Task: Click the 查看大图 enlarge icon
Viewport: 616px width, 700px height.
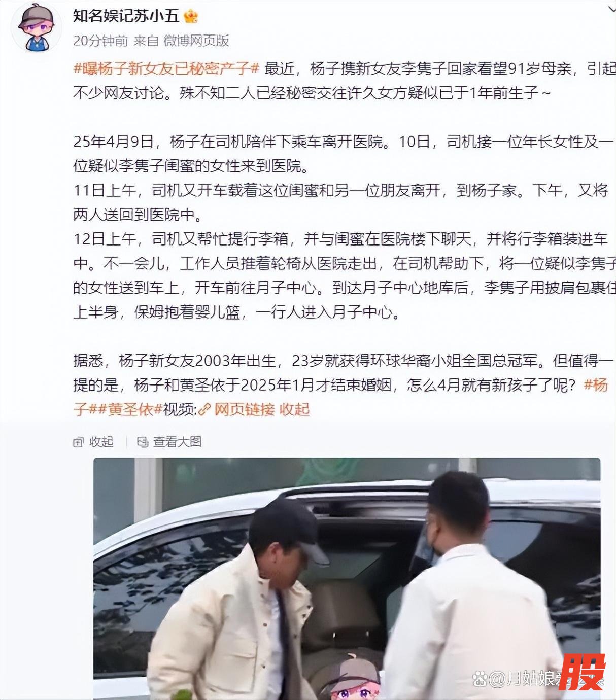Action: click(143, 442)
